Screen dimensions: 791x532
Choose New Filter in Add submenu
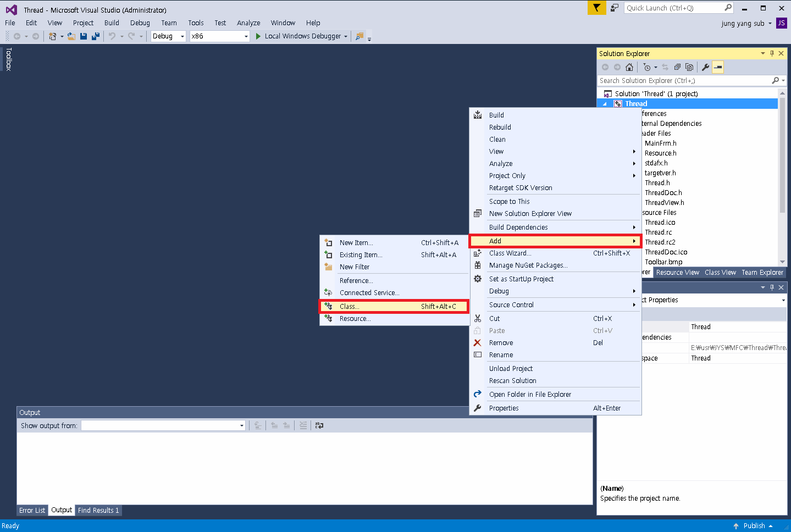(x=394, y=267)
